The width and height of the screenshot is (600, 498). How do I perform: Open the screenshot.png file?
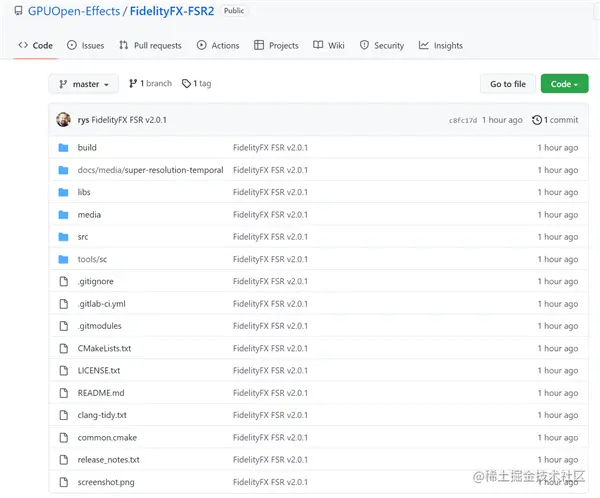coord(106,482)
